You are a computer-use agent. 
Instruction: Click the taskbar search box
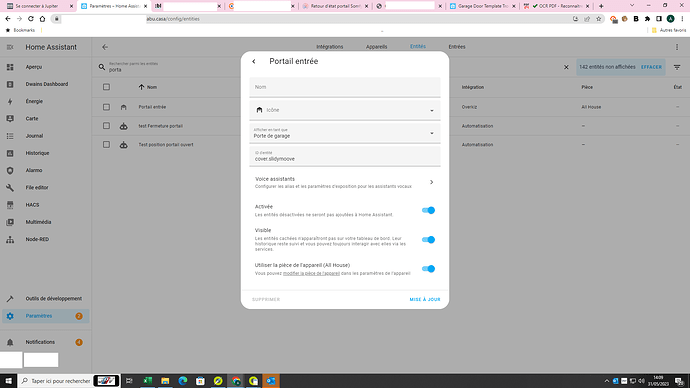[x=69, y=381]
